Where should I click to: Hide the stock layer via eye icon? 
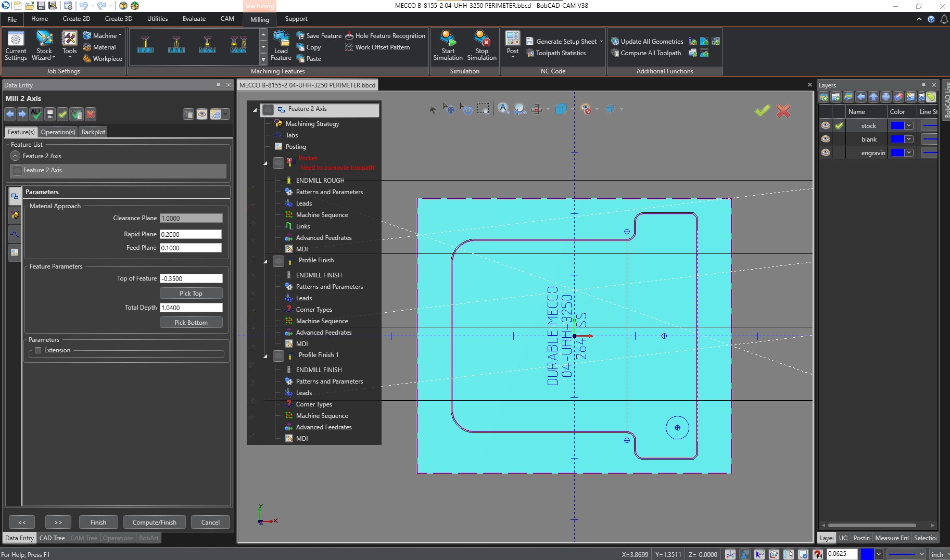[825, 125]
